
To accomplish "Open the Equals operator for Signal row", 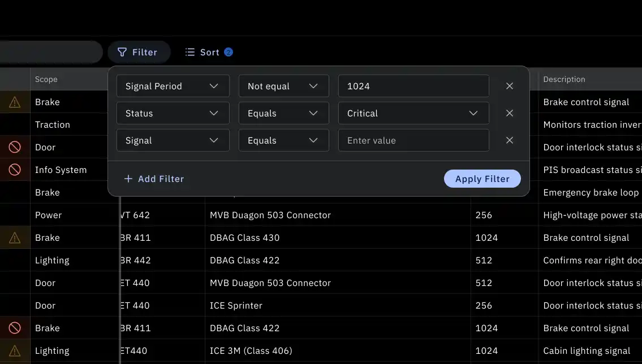I will [x=284, y=140].
